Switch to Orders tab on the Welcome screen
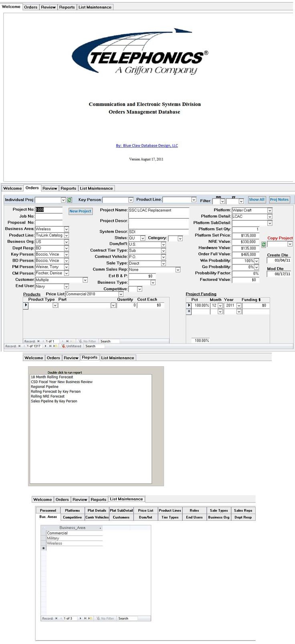295x644 pixels. pyautogui.click(x=31, y=7)
